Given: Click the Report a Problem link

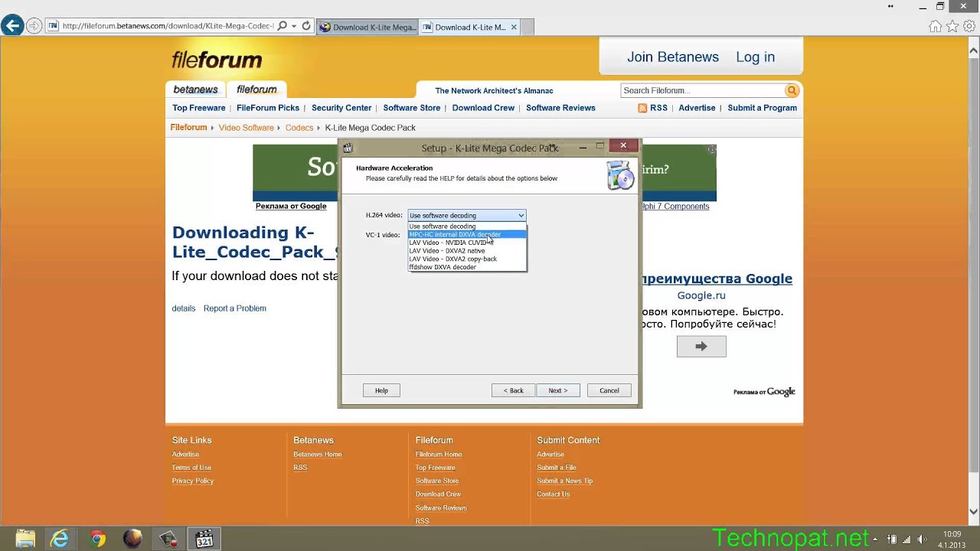Looking at the screenshot, I should [x=235, y=308].
